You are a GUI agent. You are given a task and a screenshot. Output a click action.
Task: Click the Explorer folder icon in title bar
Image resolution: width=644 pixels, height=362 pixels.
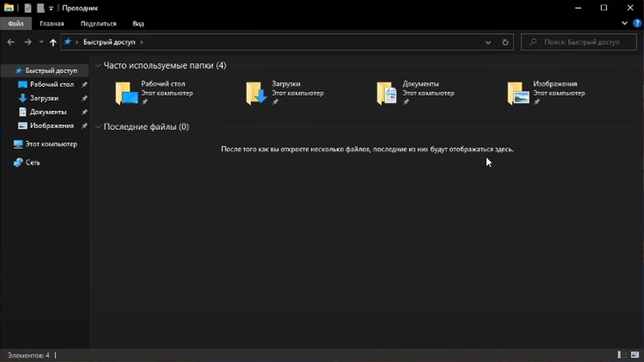pyautogui.click(x=9, y=8)
